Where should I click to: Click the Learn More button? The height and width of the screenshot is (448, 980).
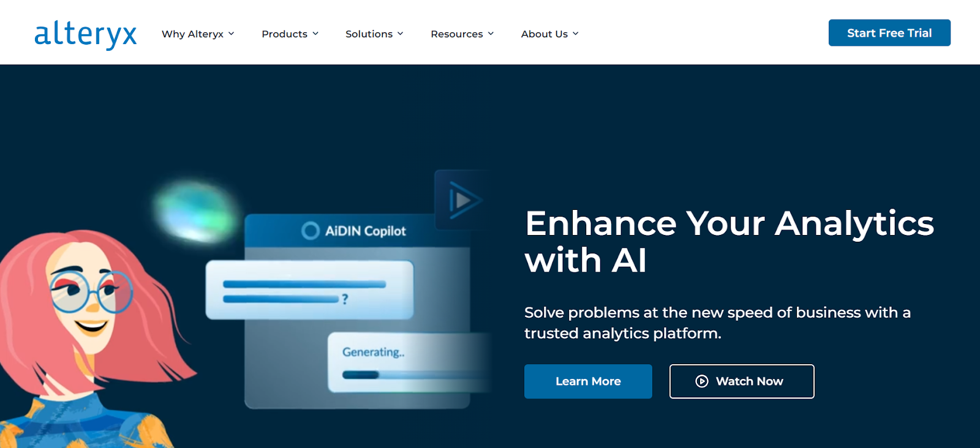coord(588,381)
